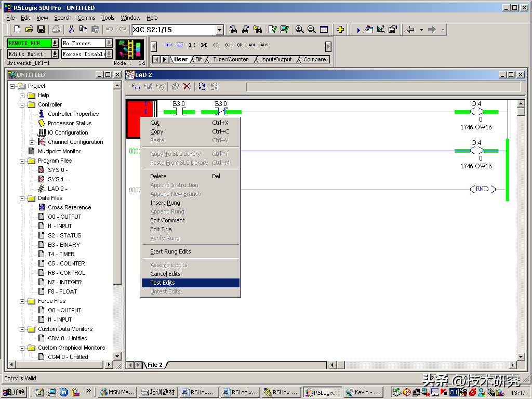Click the Cut scissors icon
This screenshot has height=399, width=532.
[x=71, y=30]
